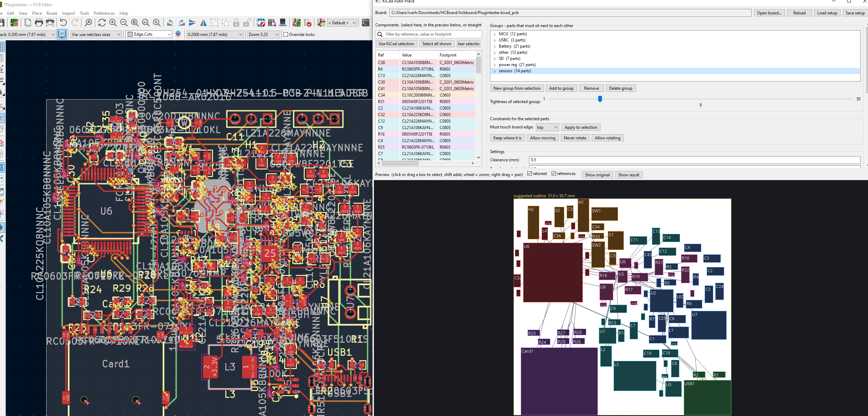
Task: Click the Show result button
Action: click(x=629, y=175)
